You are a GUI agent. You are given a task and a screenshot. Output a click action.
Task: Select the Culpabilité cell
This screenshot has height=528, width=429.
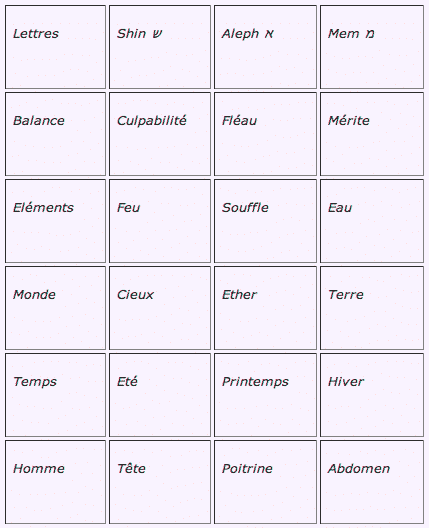coord(160,134)
